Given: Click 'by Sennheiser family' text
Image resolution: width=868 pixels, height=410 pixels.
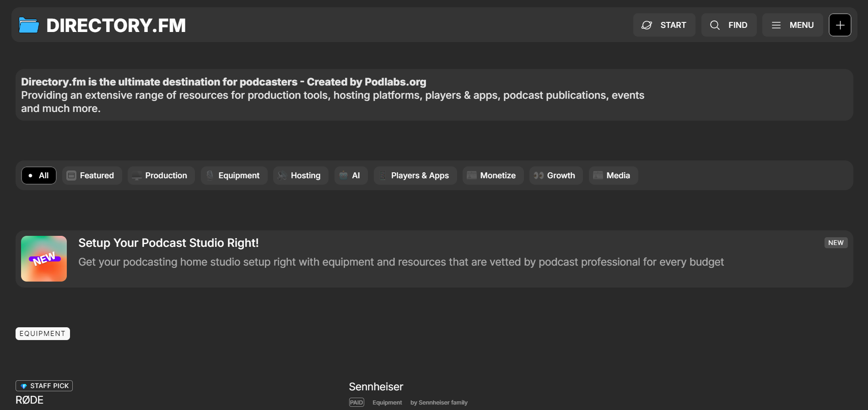Looking at the screenshot, I should pyautogui.click(x=439, y=403).
